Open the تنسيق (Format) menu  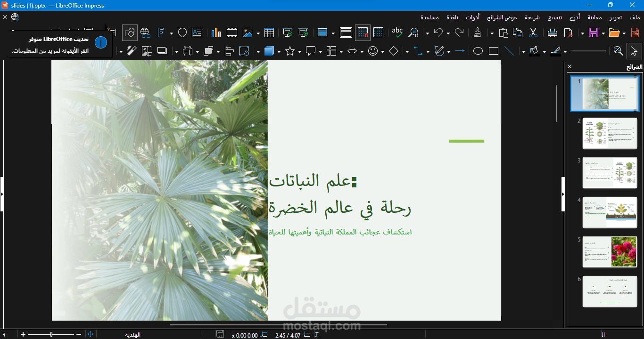pyautogui.click(x=554, y=17)
